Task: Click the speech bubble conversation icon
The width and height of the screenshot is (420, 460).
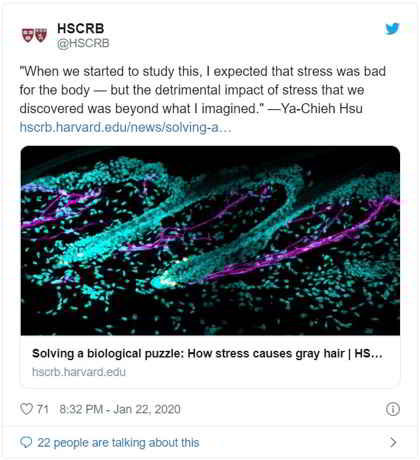Action: (26, 442)
